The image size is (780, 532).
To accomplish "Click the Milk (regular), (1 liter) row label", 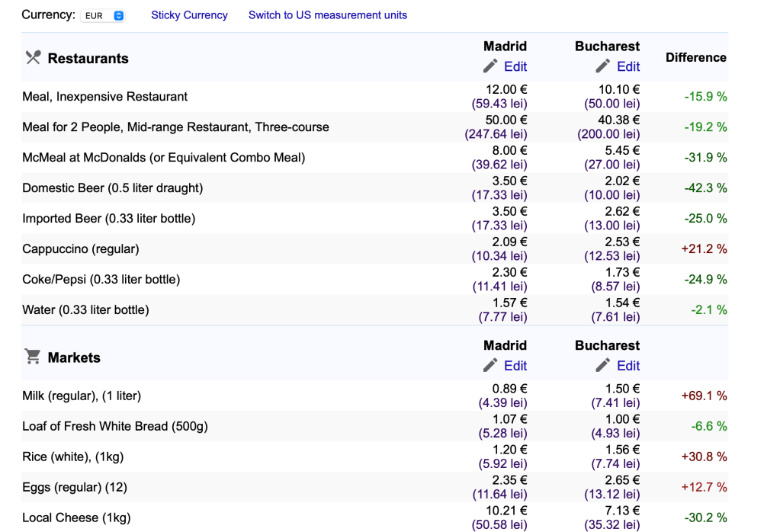I will [82, 396].
